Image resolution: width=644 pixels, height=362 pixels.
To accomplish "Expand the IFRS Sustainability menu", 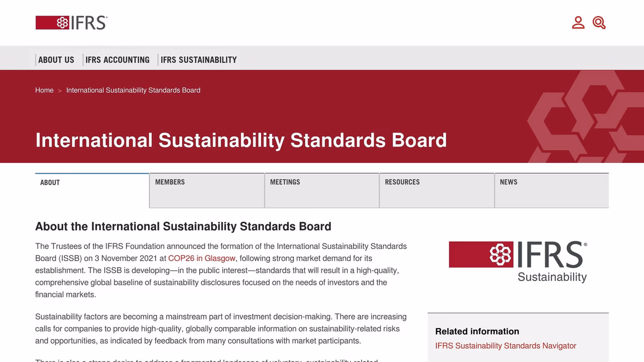I will (x=199, y=60).
